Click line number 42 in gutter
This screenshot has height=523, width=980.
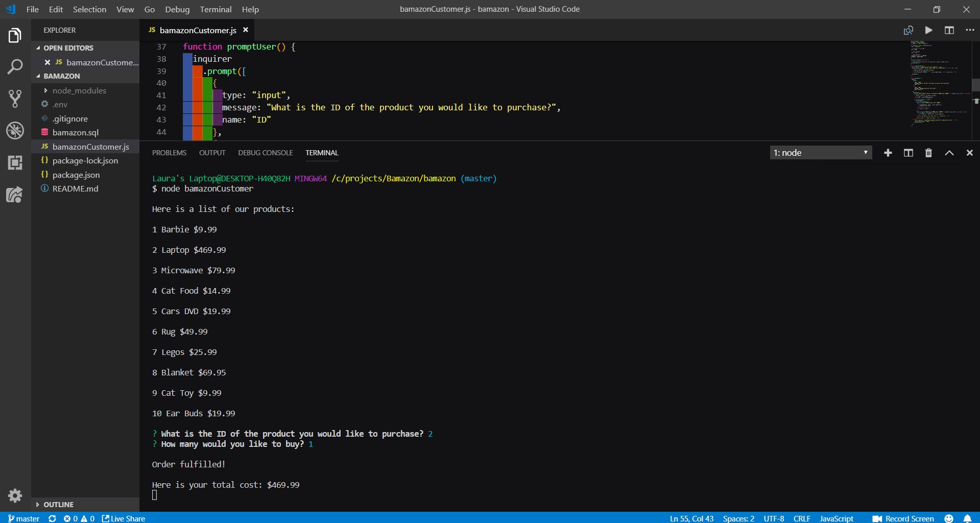pos(161,107)
